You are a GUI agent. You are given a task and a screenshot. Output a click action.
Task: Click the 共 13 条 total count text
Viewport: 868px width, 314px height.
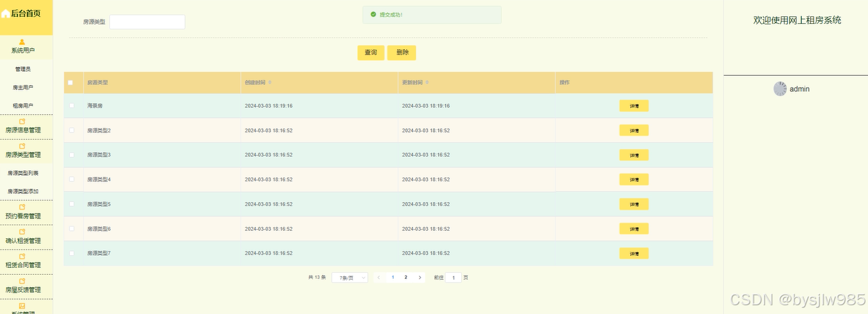tap(317, 277)
